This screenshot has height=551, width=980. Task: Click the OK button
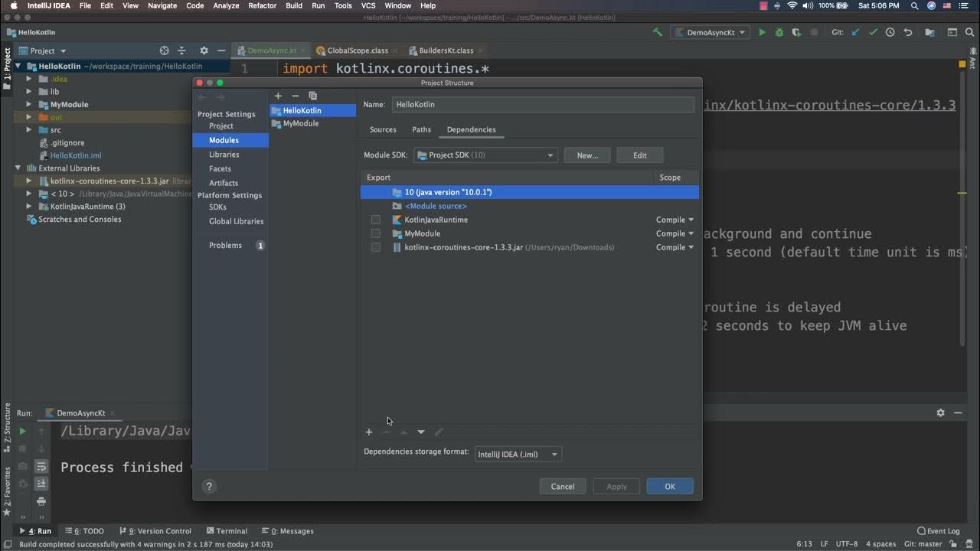(x=670, y=486)
